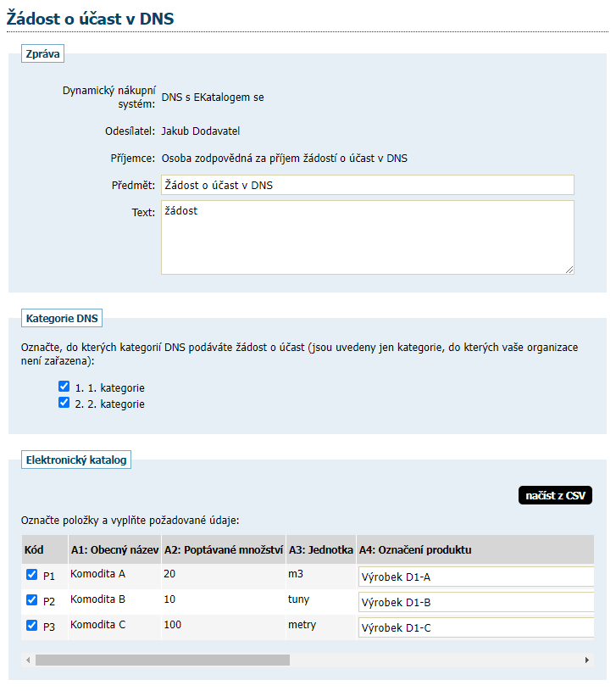Uncheck the P3 catalog item
The height and width of the screenshot is (691, 616).
tap(31, 626)
